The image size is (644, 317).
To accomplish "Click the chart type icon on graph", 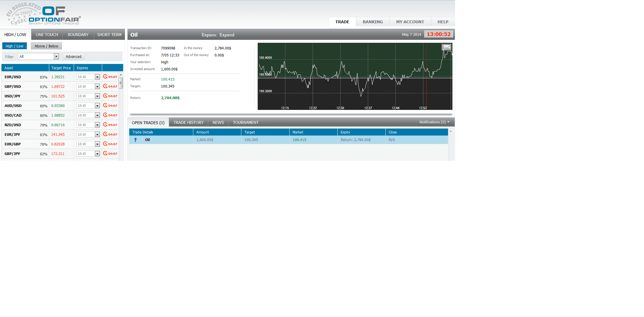I will click(446, 47).
